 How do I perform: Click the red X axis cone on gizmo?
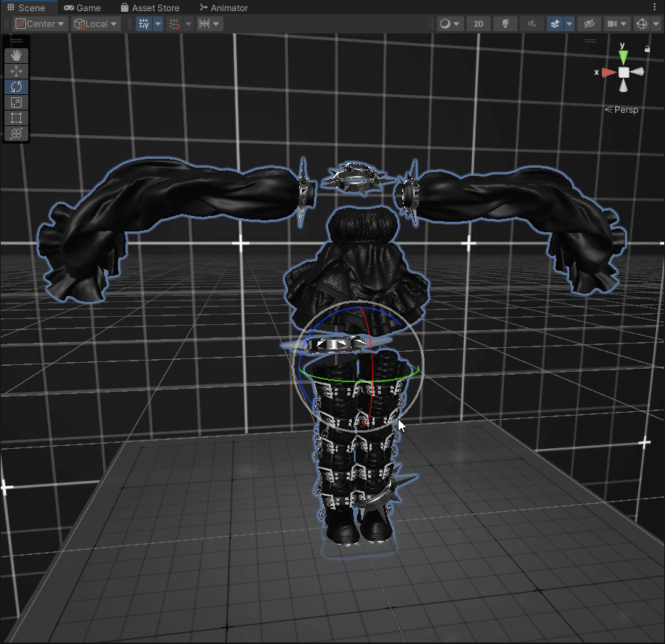(609, 72)
